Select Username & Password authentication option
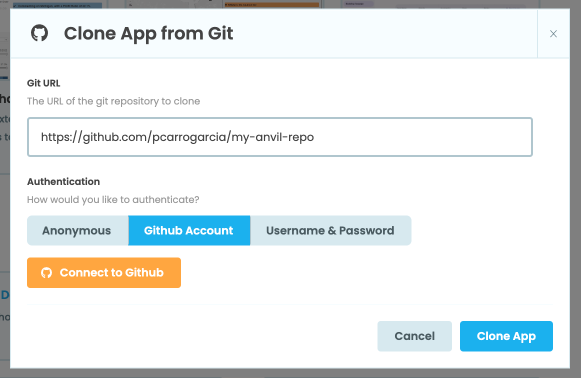 coord(330,231)
